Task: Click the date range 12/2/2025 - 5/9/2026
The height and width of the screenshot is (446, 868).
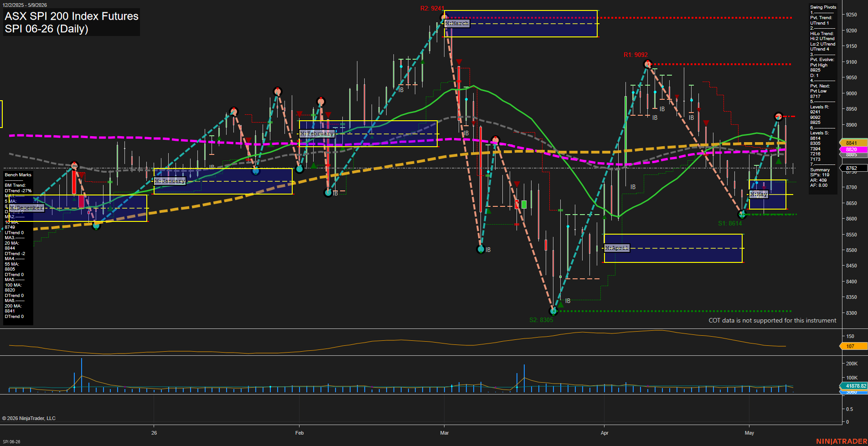Action: coord(25,5)
